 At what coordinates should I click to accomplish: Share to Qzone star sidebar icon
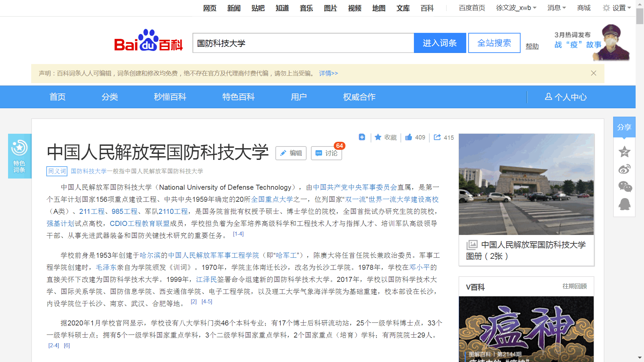(624, 152)
